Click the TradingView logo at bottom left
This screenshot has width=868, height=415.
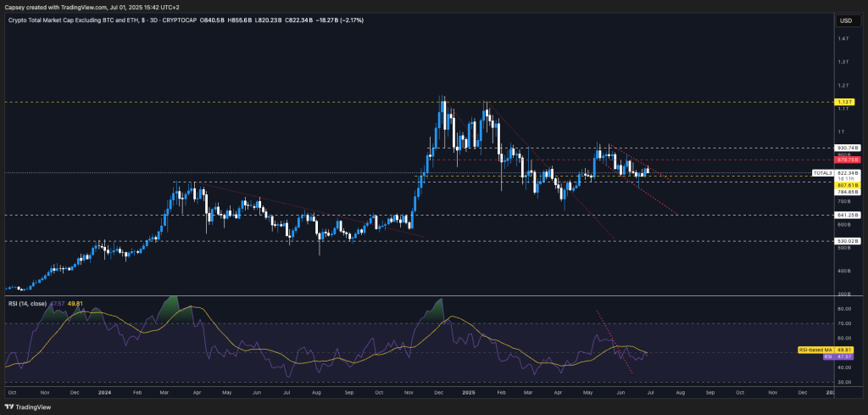click(28, 407)
